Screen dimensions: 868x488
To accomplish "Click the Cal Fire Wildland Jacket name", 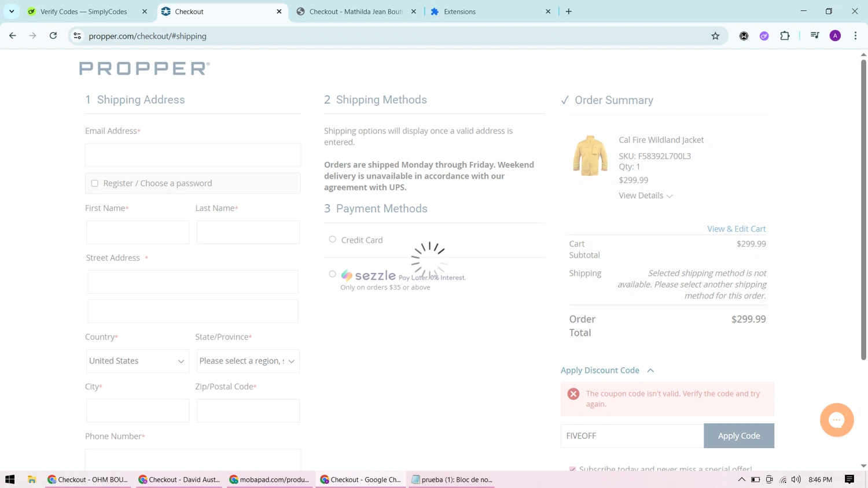I will (661, 140).
